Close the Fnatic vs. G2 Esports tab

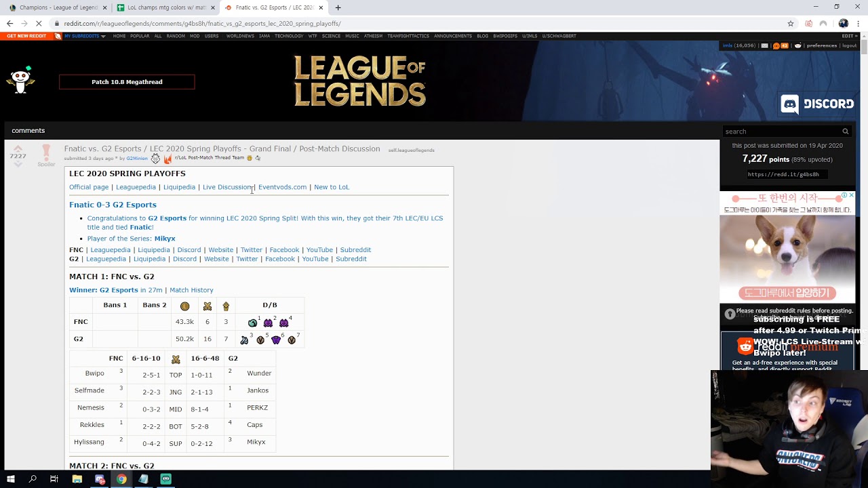point(319,7)
